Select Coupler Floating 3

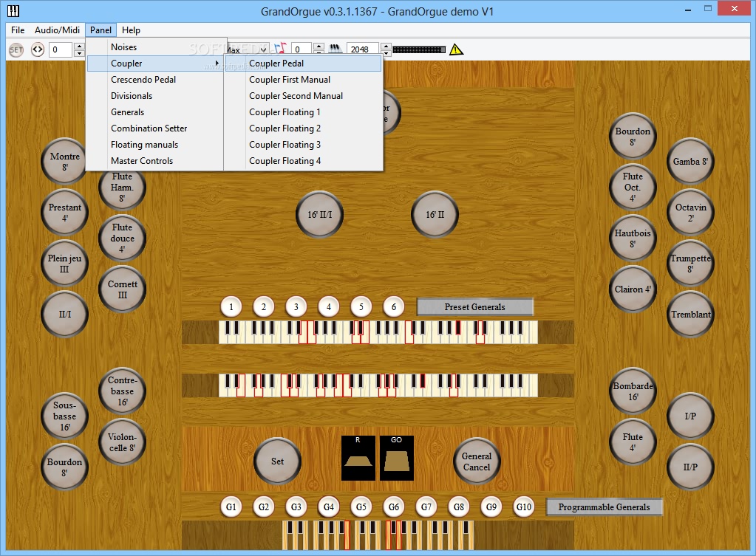tap(304, 145)
